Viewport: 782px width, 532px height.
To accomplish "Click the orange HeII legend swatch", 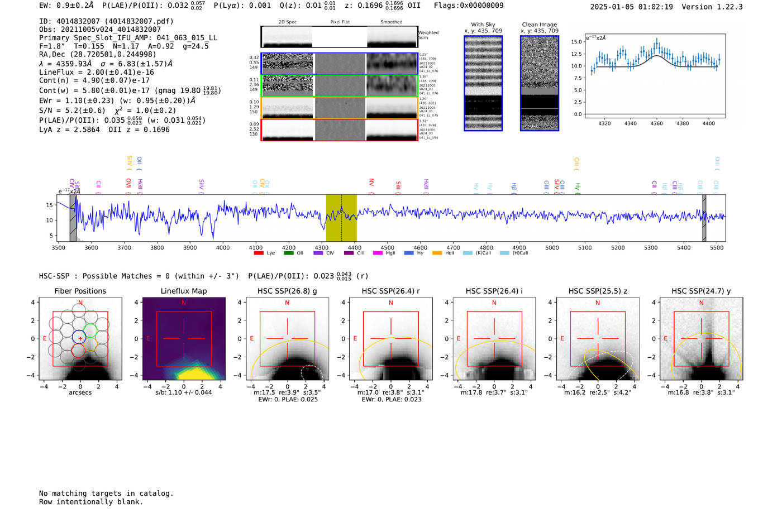I will click(x=437, y=253).
